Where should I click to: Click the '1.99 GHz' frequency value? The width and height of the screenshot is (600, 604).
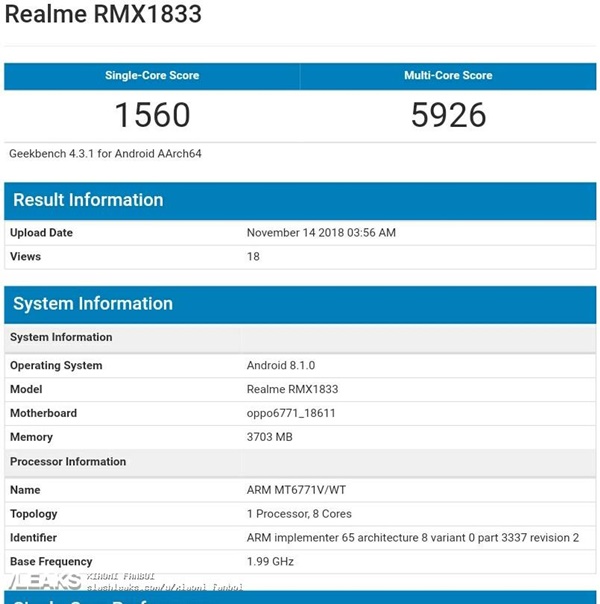click(x=270, y=562)
